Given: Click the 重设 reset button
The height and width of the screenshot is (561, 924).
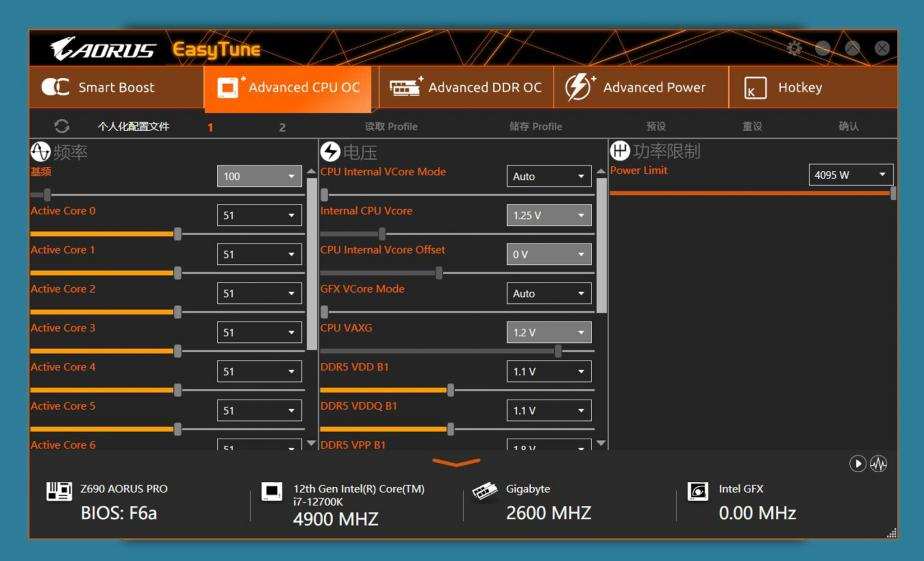Looking at the screenshot, I should coord(752,127).
